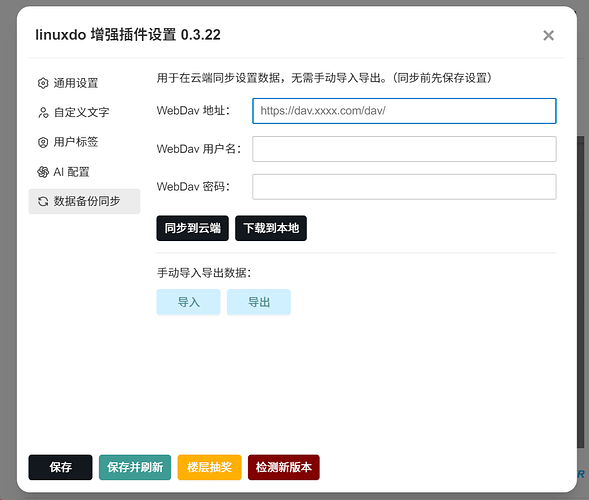Click the 下载到本地 button
589x500 pixels.
click(271, 228)
